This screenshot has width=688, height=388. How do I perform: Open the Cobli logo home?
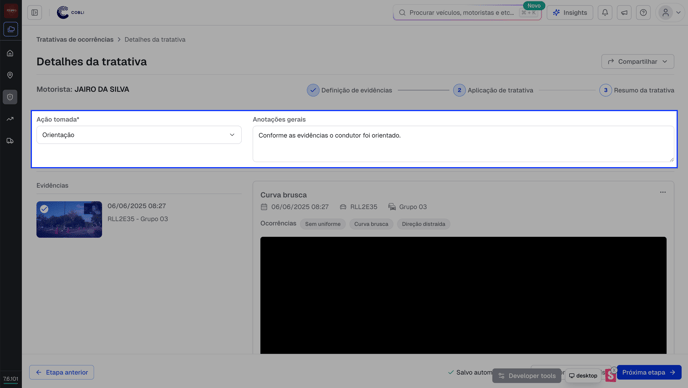[x=70, y=12]
